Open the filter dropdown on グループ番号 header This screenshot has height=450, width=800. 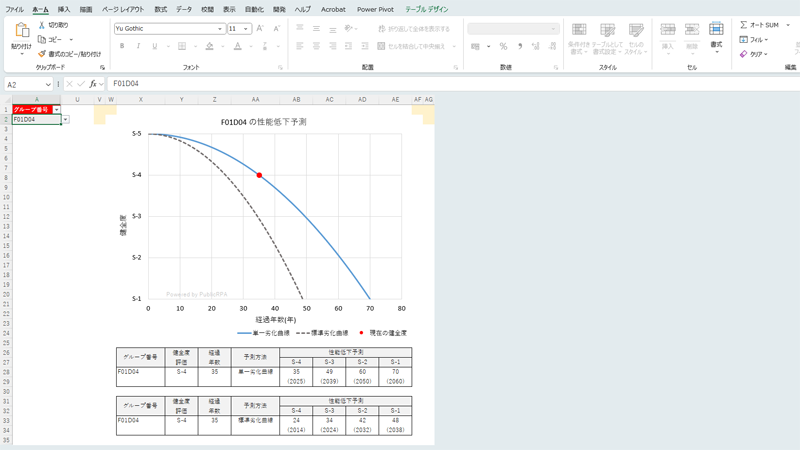pos(57,109)
